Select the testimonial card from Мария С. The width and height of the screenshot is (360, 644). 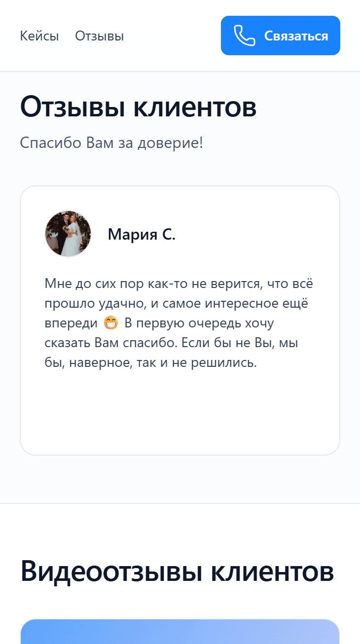click(180, 320)
